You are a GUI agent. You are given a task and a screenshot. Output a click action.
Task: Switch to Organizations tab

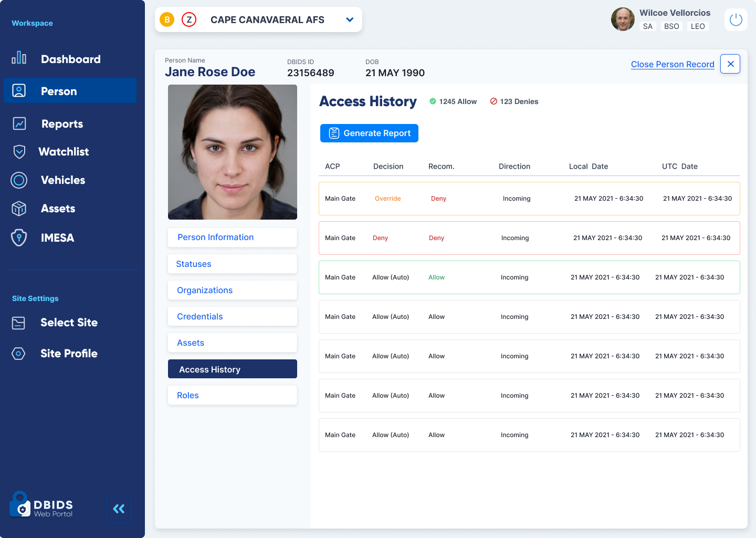point(233,290)
